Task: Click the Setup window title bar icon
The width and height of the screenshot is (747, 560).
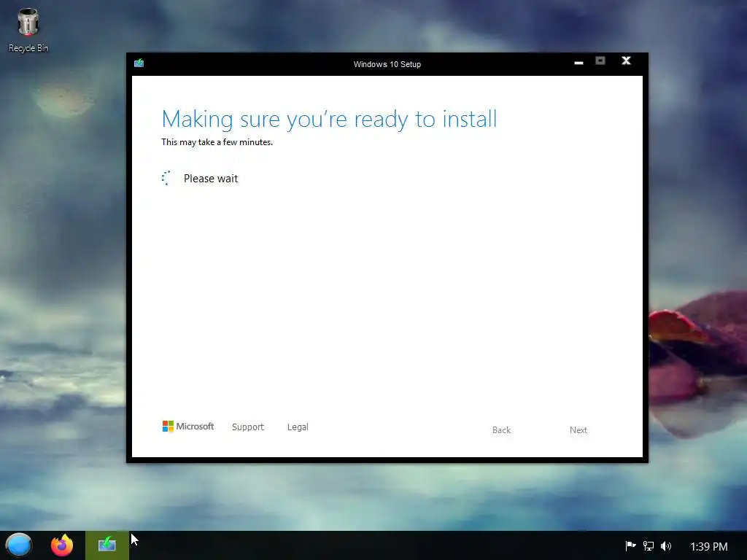Action: (x=139, y=63)
